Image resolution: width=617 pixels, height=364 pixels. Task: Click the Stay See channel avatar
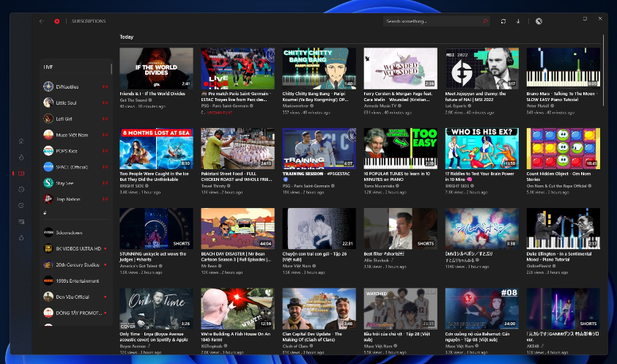click(x=48, y=183)
